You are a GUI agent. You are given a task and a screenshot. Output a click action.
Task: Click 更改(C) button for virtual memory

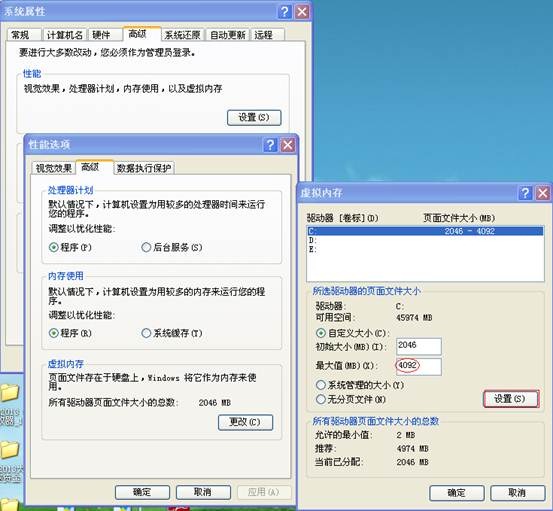[x=245, y=422]
